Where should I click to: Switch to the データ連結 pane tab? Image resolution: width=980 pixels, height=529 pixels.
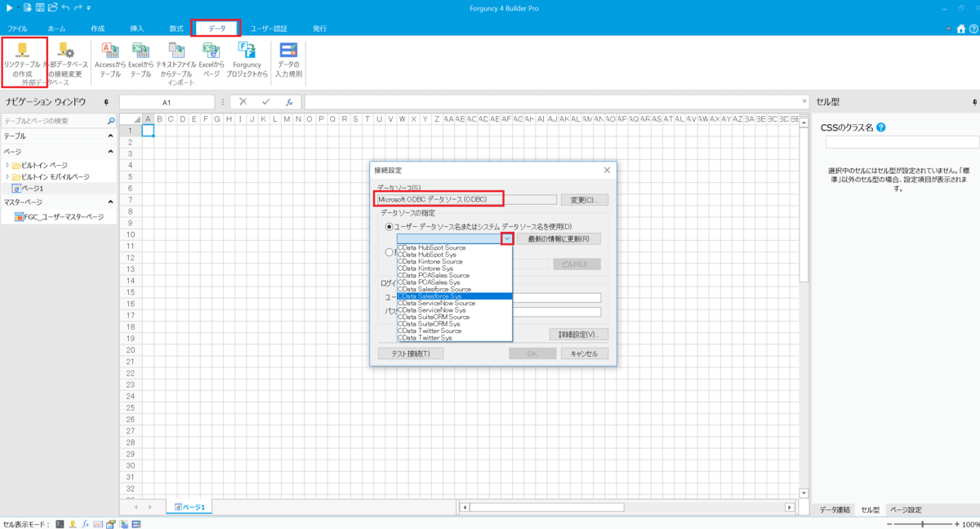pos(835,509)
